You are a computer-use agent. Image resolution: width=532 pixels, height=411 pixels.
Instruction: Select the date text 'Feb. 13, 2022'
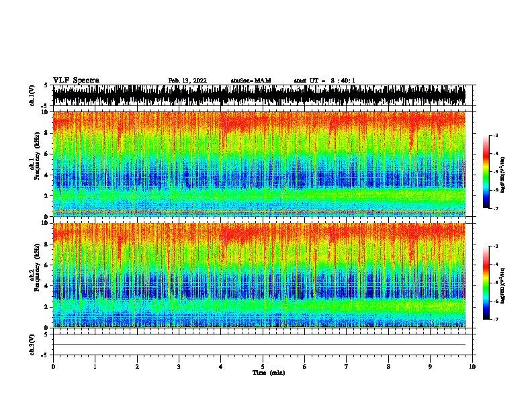187,81
